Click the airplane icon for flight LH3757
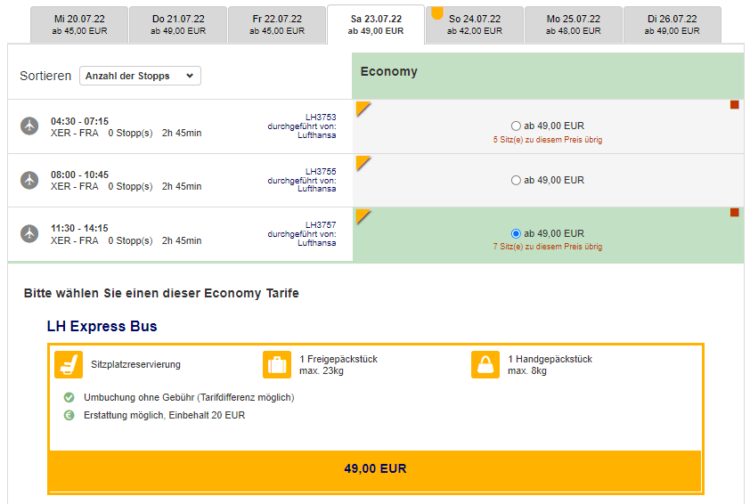This screenshot has height=504, width=750. [29, 234]
